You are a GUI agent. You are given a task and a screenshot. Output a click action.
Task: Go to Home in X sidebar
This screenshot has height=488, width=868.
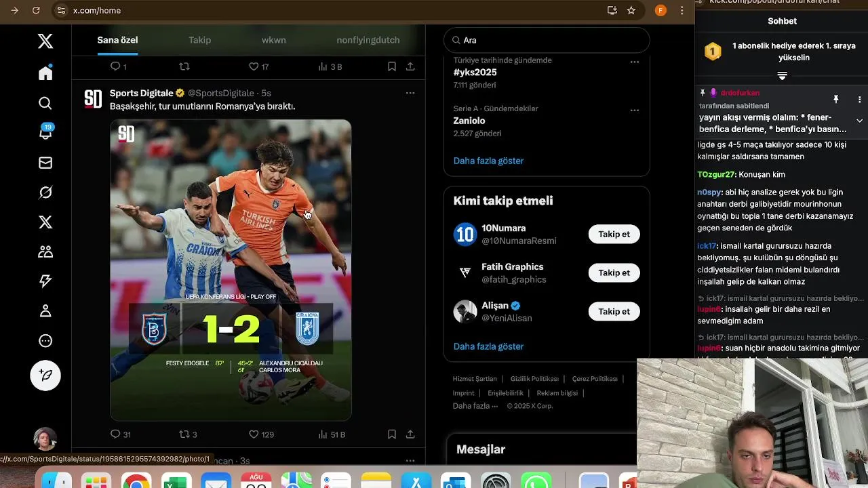point(45,73)
